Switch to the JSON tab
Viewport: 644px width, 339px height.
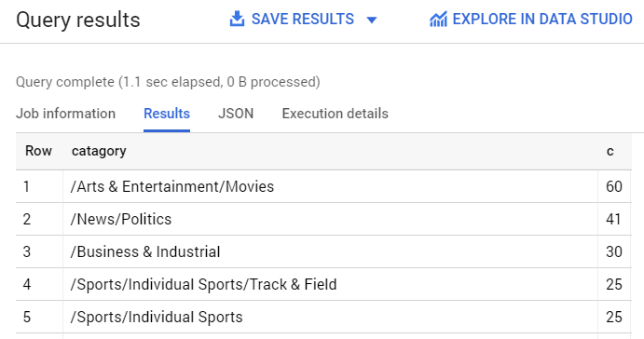pyautogui.click(x=236, y=114)
